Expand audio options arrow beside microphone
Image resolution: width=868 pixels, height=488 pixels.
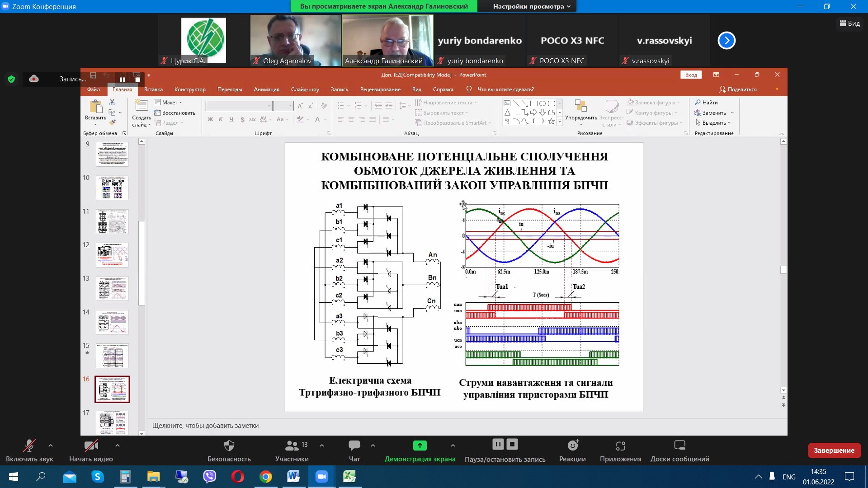[51, 446]
